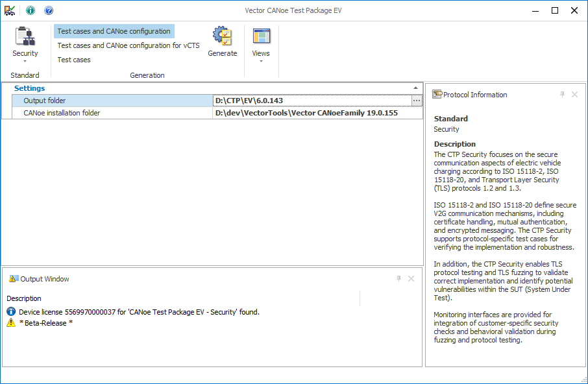
Task: Minimize the Test Package EV window
Action: click(535, 10)
